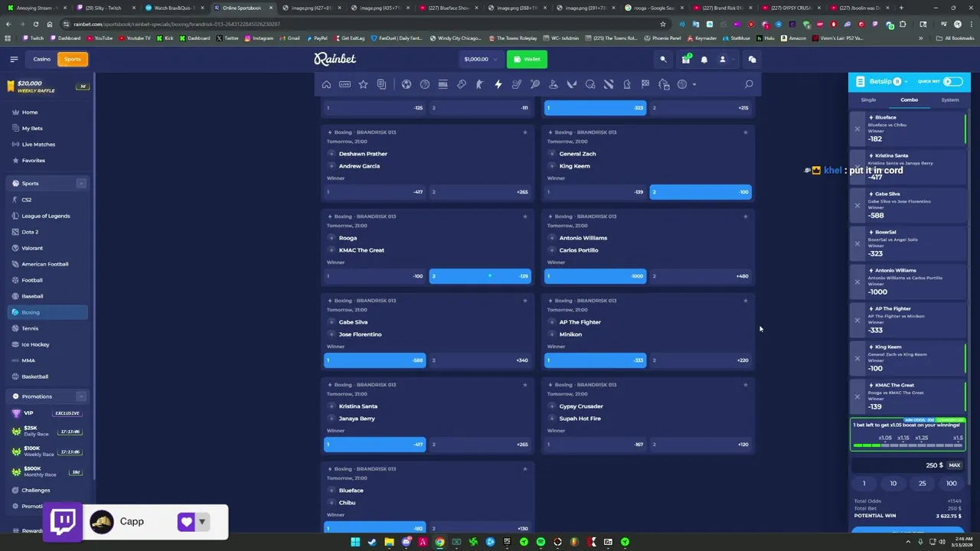
Task: Open the header search magnifier
Action: point(663,59)
